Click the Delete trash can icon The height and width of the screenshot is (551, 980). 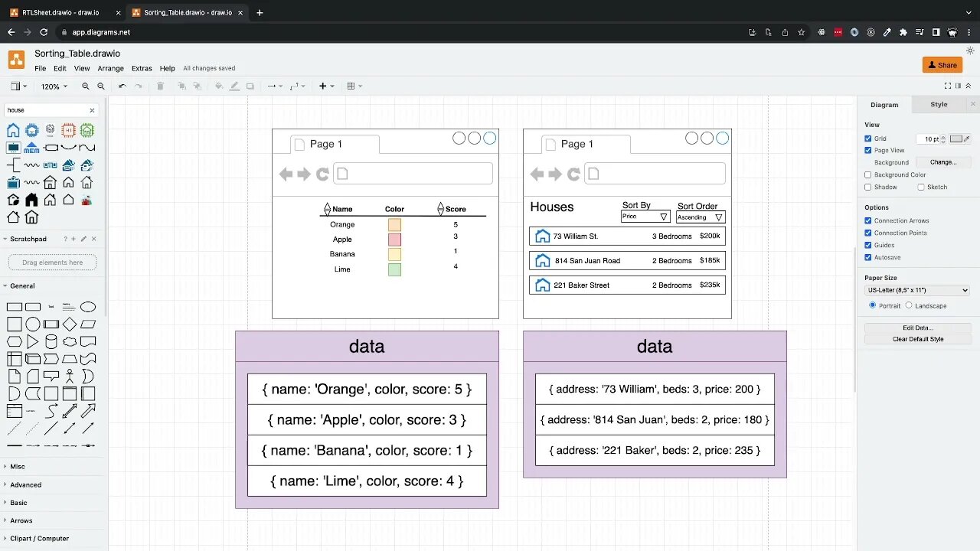[160, 86]
